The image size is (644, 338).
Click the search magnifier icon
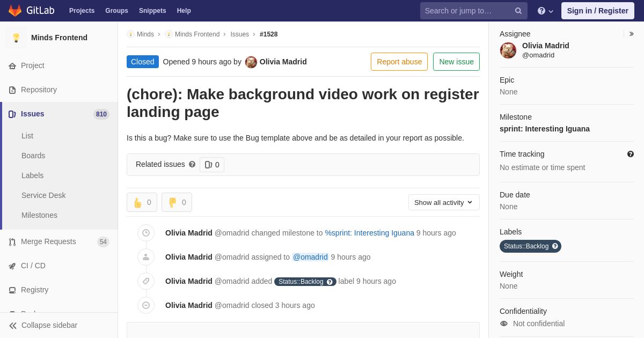518,11
